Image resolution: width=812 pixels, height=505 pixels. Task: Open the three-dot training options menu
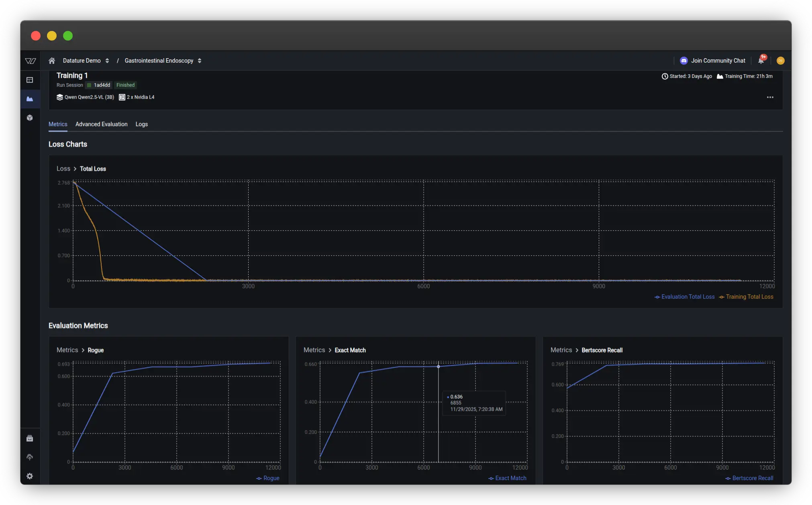click(770, 97)
